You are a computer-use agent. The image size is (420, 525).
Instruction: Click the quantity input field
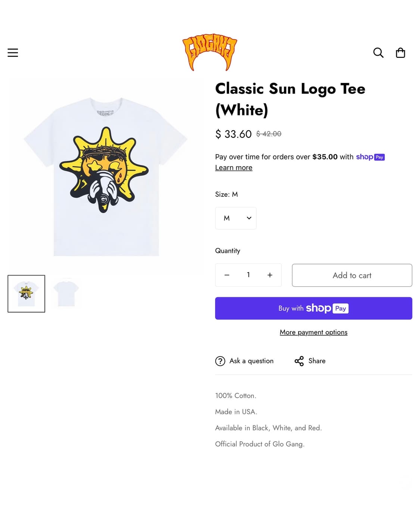point(248,275)
